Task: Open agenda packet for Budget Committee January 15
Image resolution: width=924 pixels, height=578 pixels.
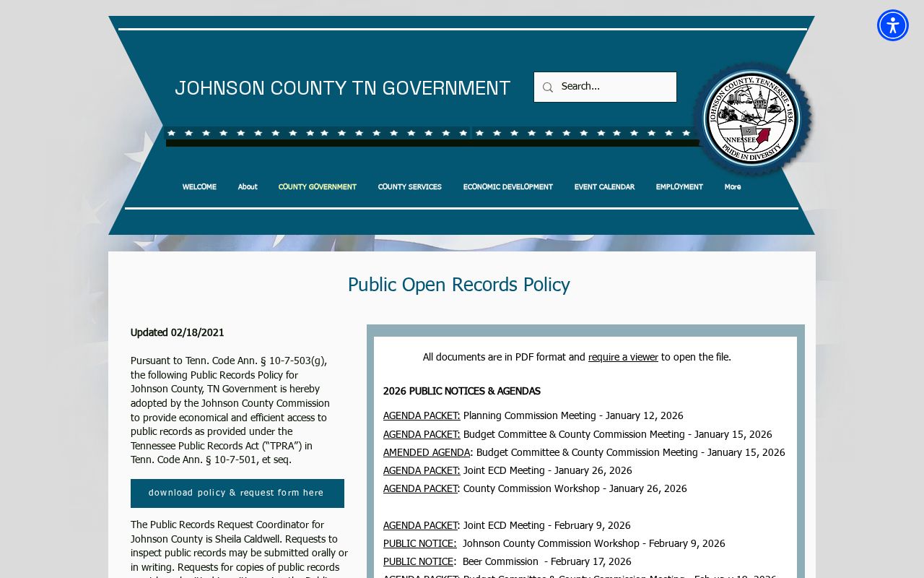Action: [x=422, y=435]
